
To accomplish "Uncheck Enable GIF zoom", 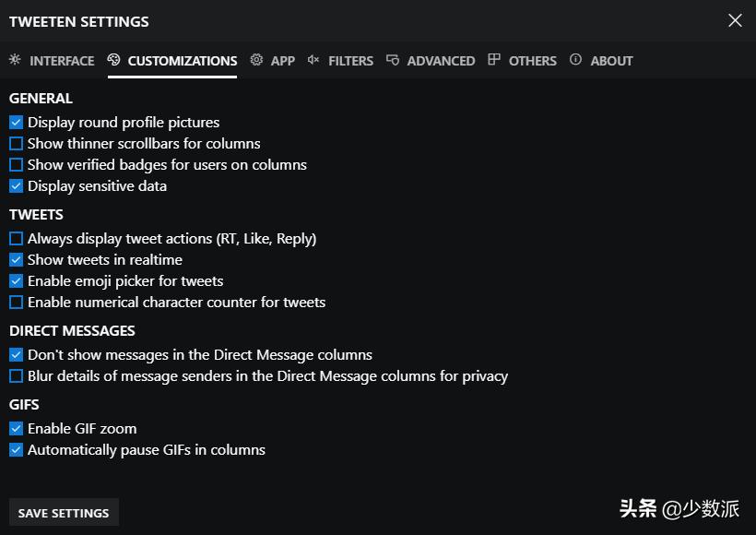I will coord(16,428).
